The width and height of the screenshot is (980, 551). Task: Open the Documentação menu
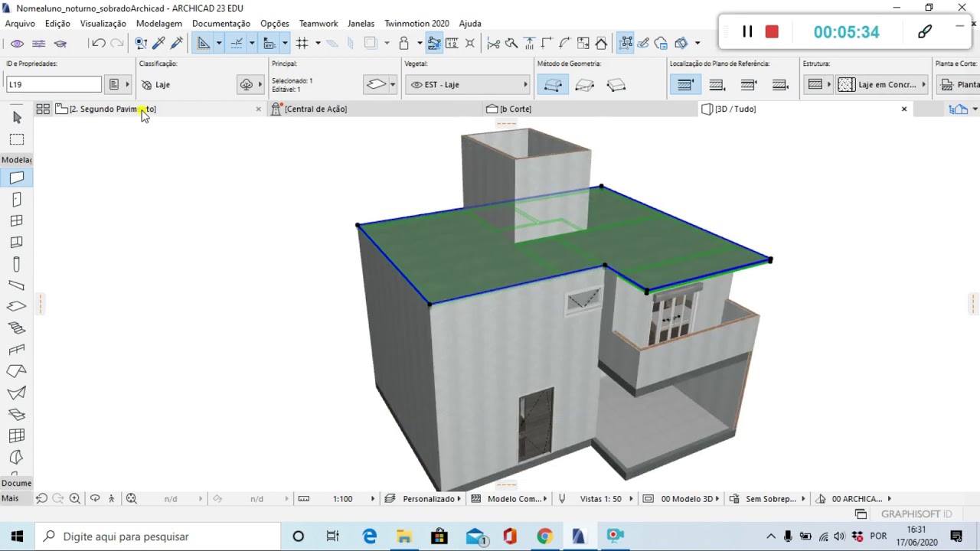pos(221,24)
